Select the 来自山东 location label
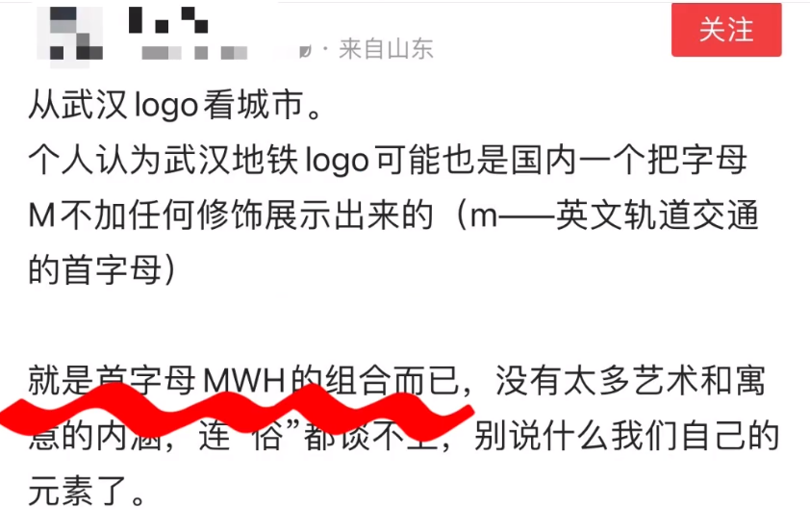The height and width of the screenshot is (532, 810). (x=386, y=50)
